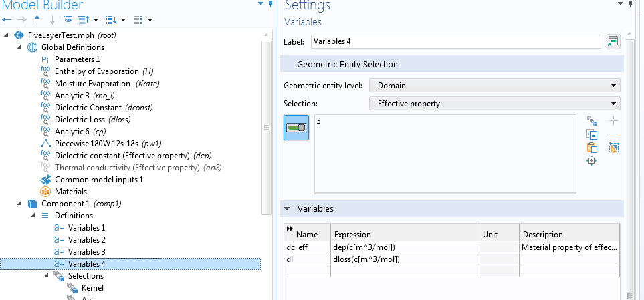Screen dimensions: 644x300
Task: Click the Paste Selection clipboard icon
Action: pyautogui.click(x=591, y=148)
